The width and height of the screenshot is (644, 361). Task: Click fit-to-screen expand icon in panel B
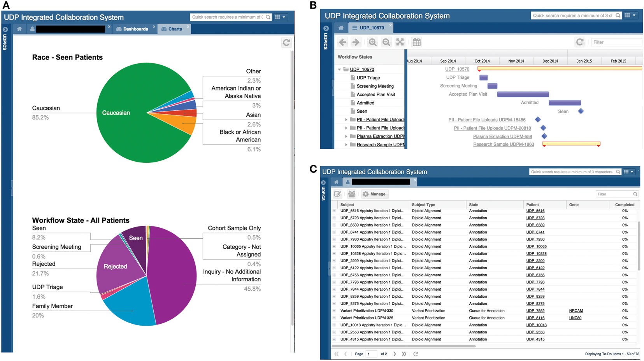tap(400, 42)
